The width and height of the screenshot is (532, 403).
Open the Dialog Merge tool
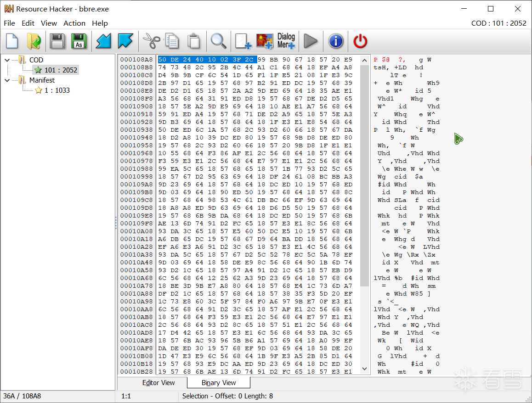(286, 41)
